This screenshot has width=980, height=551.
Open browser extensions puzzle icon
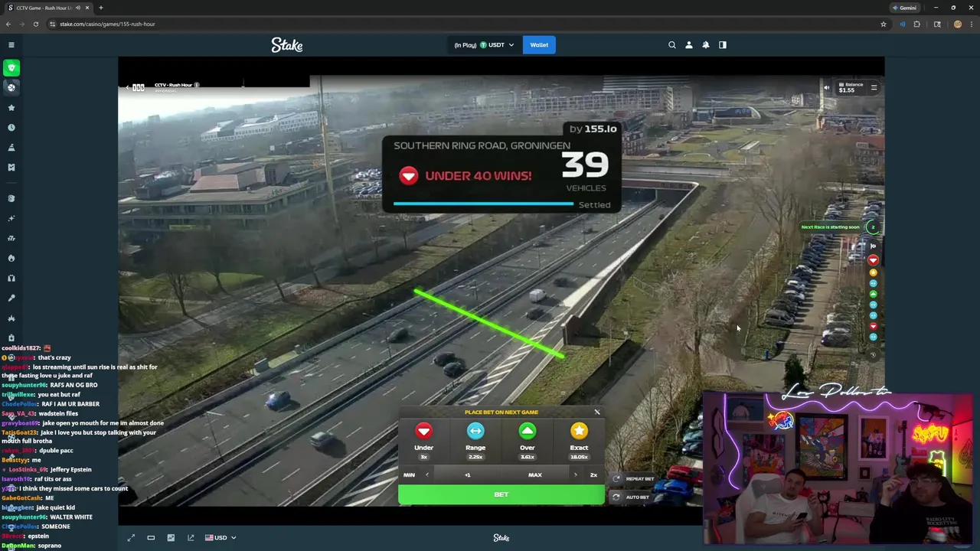pyautogui.click(x=916, y=24)
